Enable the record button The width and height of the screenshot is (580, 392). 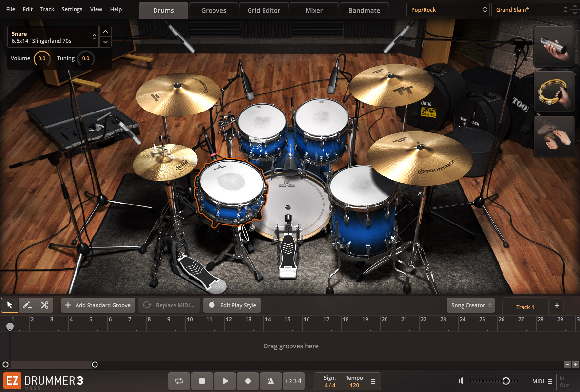coord(248,381)
